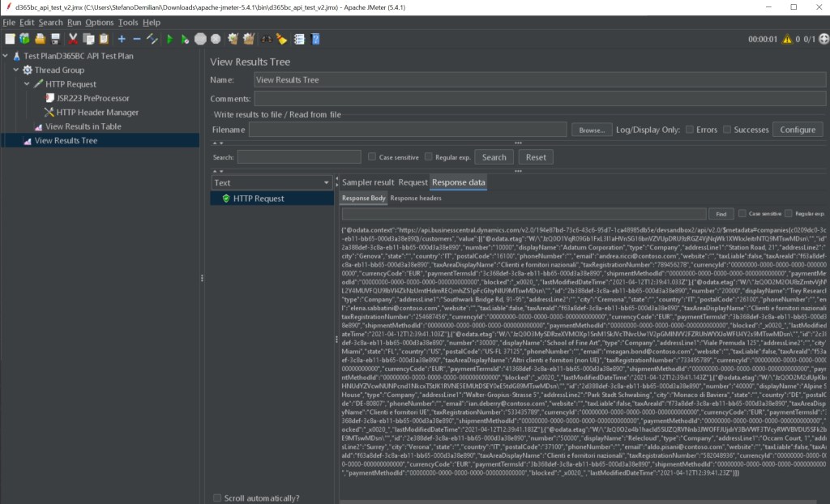This screenshot has height=504, width=830.
Task: Click into the Filename input field
Action: (407, 130)
